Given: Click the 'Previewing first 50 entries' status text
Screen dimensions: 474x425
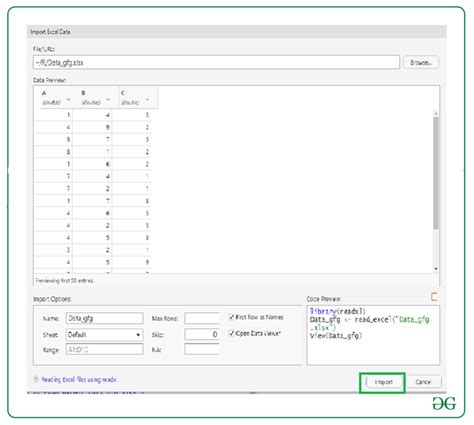Looking at the screenshot, I should (64, 281).
